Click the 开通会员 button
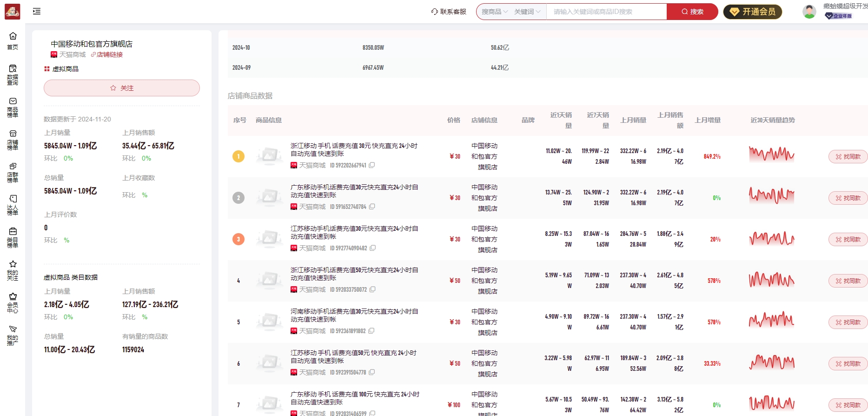The image size is (868, 416). point(752,12)
